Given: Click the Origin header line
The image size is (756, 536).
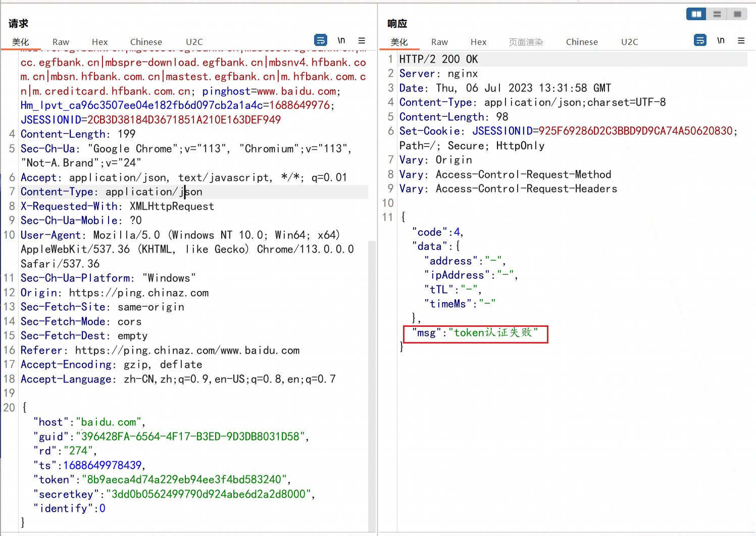Looking at the screenshot, I should point(115,293).
